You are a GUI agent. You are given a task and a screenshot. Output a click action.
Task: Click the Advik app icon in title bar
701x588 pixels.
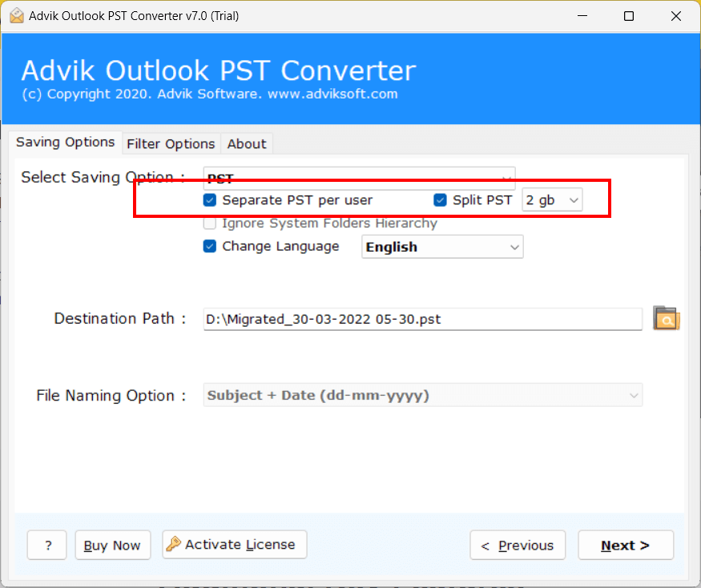17,16
